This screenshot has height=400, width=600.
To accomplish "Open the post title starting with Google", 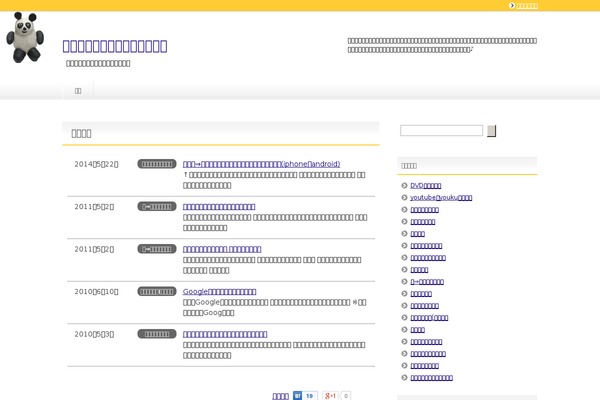I will coord(220,291).
